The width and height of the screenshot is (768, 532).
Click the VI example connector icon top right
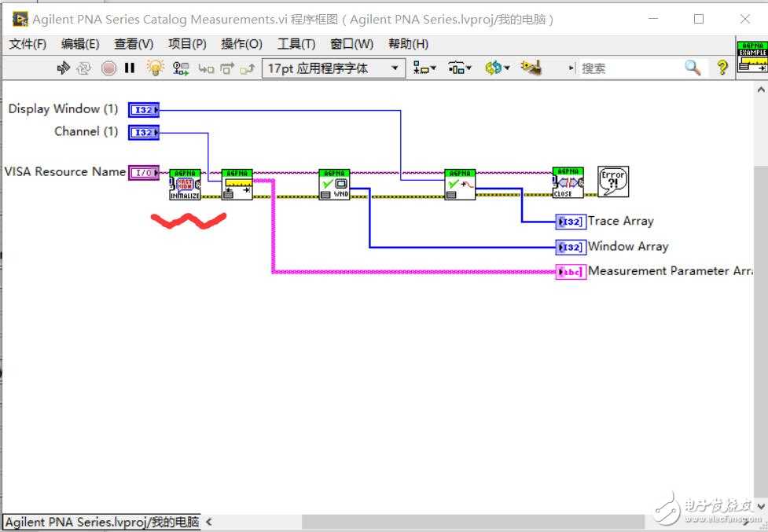(752, 57)
